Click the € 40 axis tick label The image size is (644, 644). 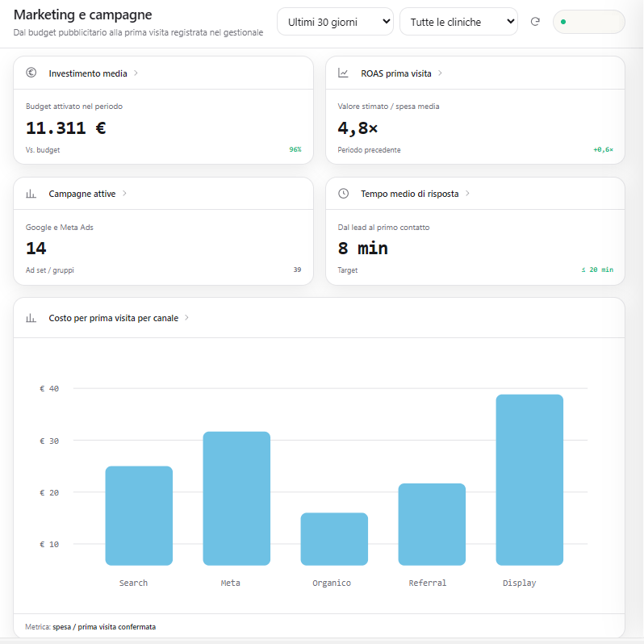[x=49, y=388]
